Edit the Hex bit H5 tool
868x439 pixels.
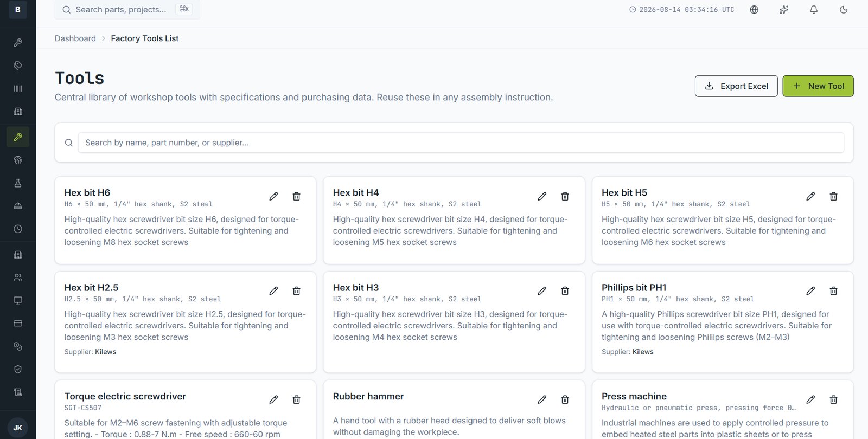click(x=810, y=196)
